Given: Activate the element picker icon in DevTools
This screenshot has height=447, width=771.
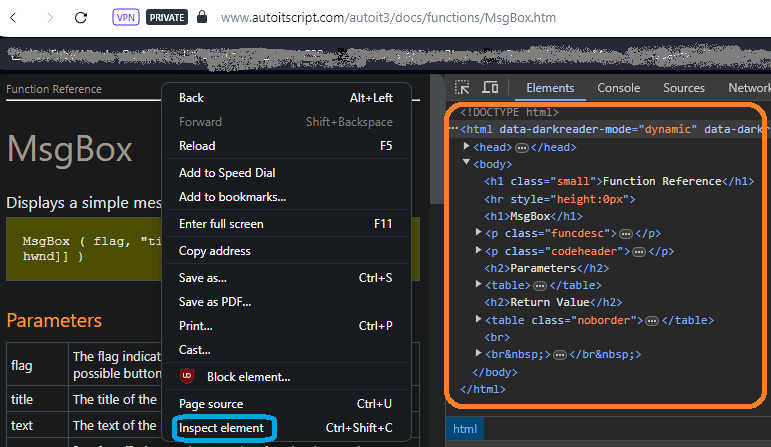Looking at the screenshot, I should tap(462, 88).
